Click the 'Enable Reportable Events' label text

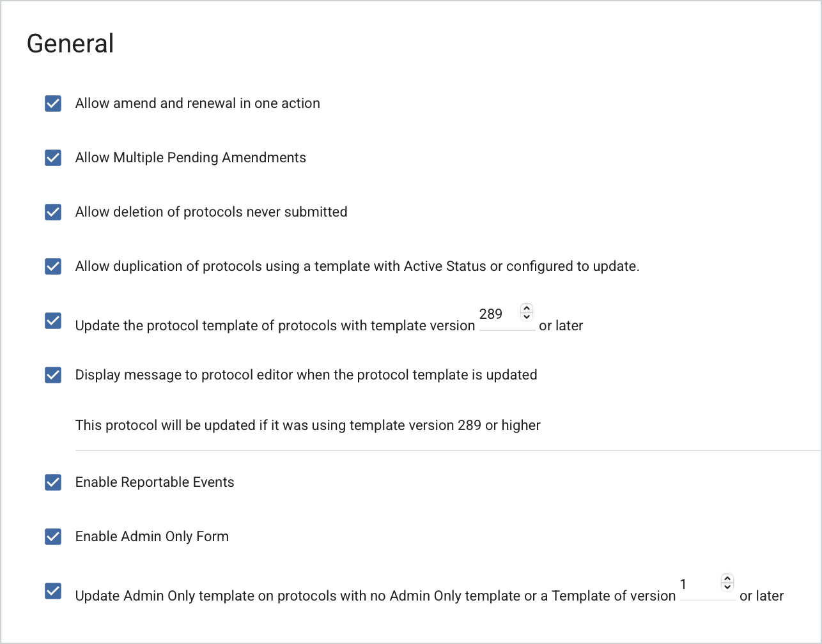[155, 482]
